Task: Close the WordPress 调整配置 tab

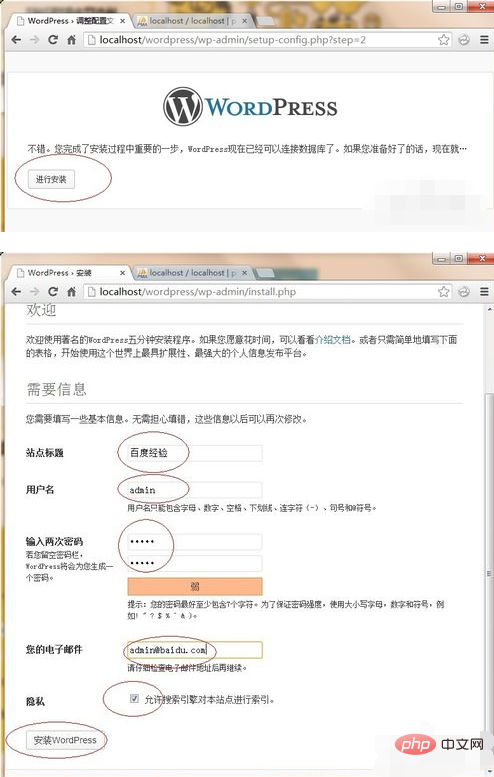Action: 123,21
